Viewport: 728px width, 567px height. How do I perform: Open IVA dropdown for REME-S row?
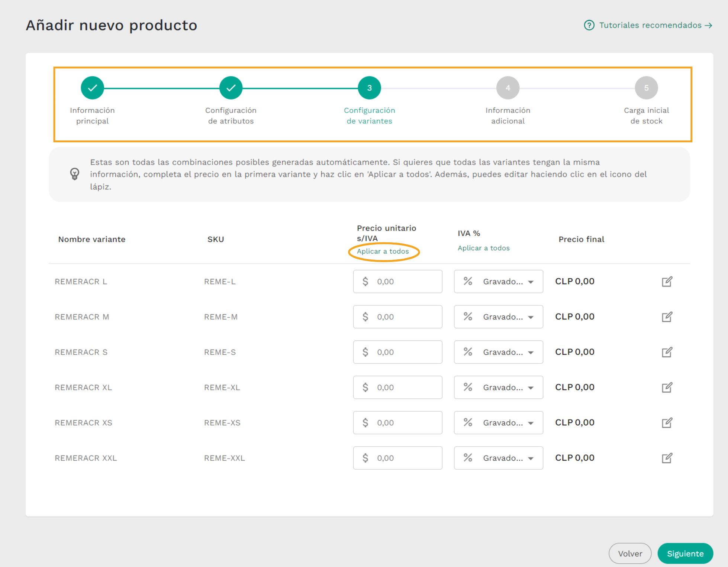click(499, 352)
